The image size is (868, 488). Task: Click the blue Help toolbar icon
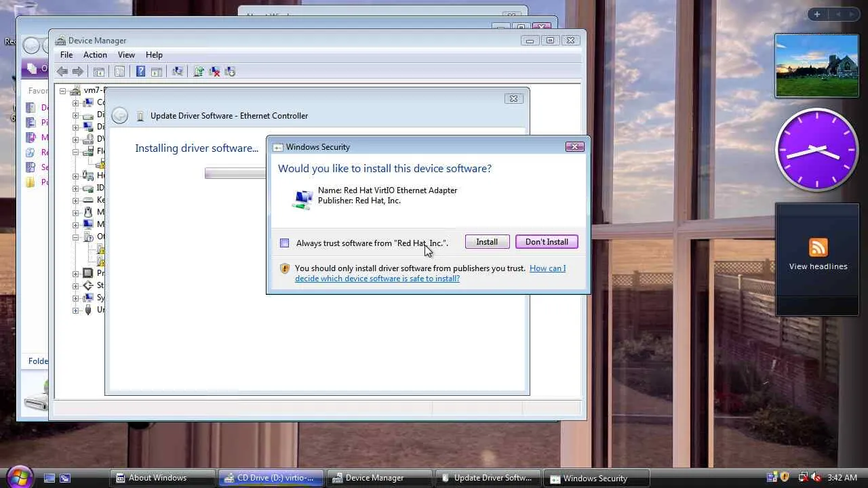(140, 71)
